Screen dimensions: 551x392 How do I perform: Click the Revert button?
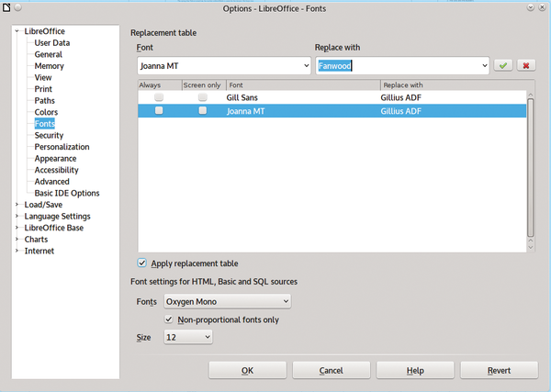(499, 371)
